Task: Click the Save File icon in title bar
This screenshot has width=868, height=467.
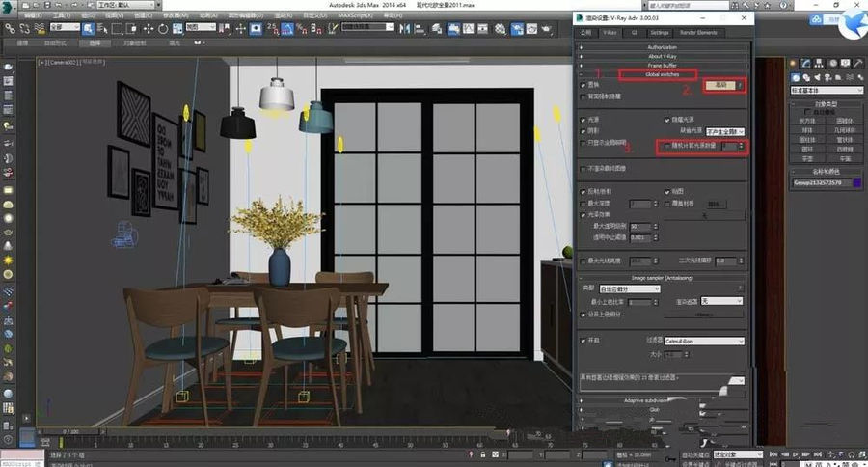Action: 47,5
